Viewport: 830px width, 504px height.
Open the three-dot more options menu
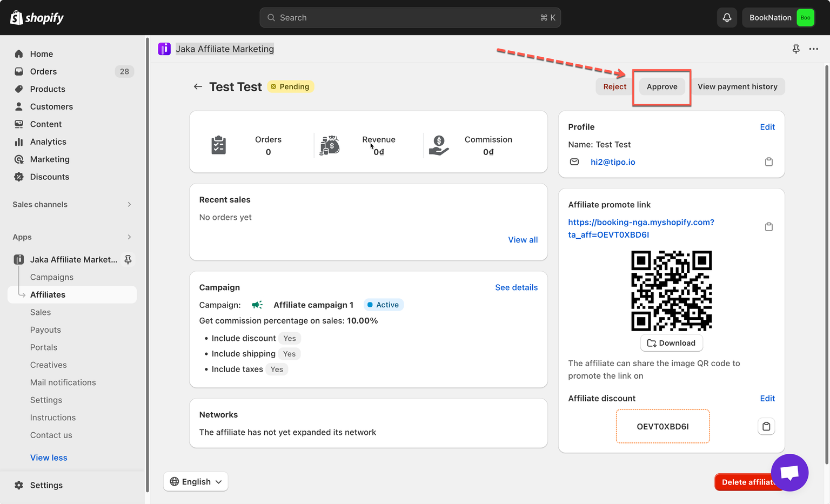[813, 49]
